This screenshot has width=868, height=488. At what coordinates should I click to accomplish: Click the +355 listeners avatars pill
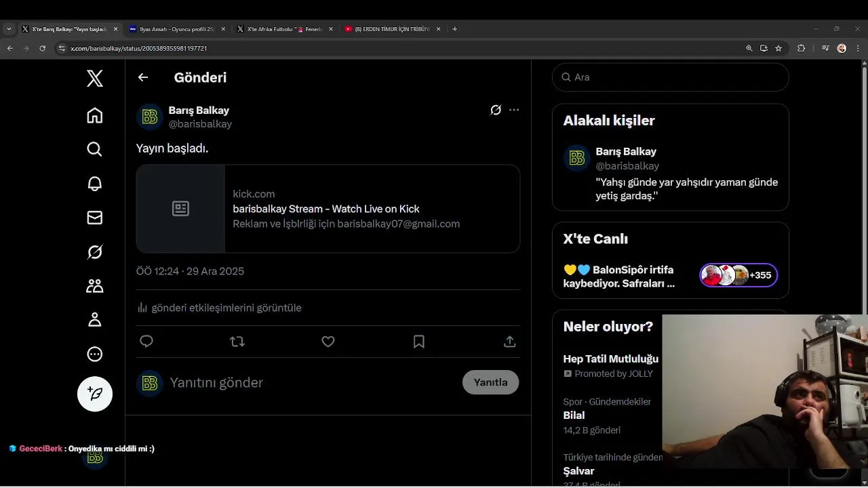738,275
